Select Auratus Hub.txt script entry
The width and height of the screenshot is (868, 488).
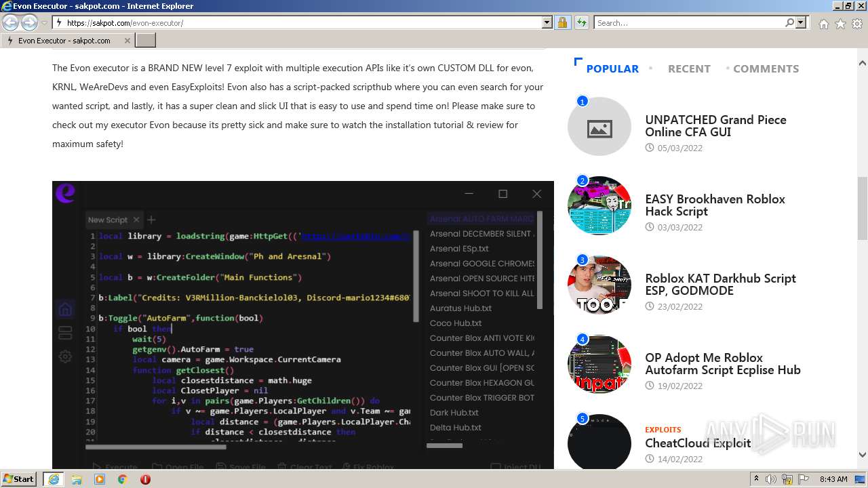click(x=460, y=308)
